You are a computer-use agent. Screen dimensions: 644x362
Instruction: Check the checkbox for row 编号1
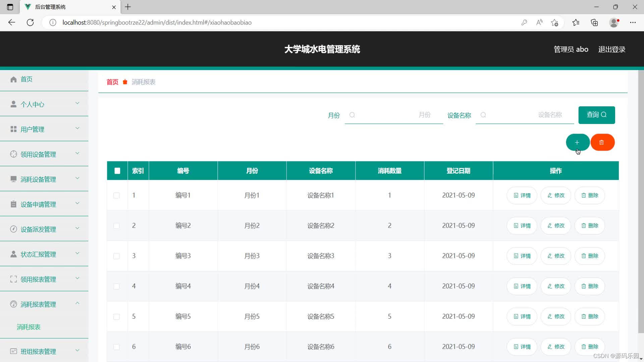(x=116, y=195)
